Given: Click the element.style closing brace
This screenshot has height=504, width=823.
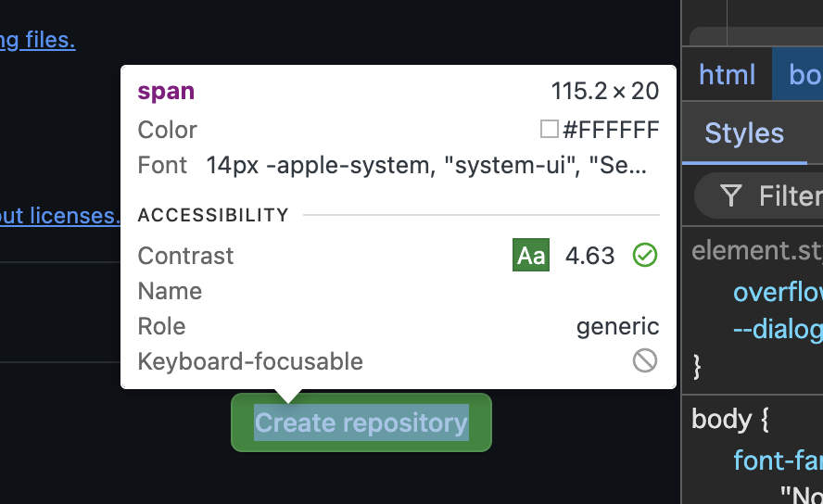Looking at the screenshot, I should pos(697,366).
